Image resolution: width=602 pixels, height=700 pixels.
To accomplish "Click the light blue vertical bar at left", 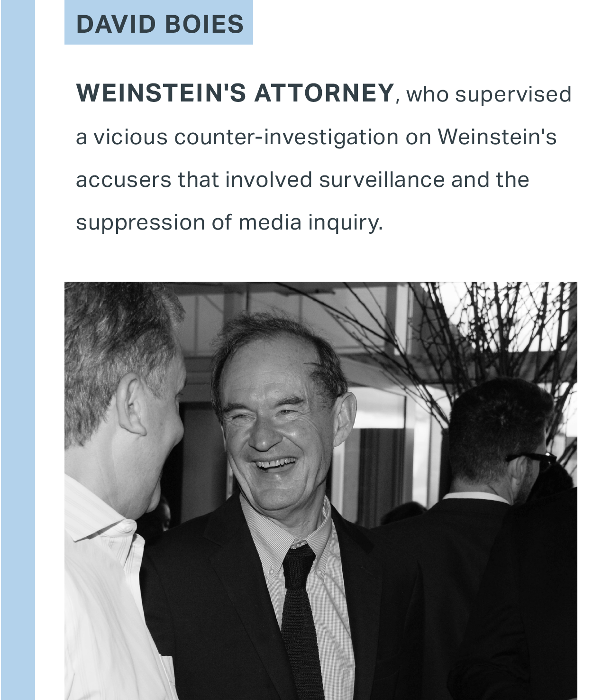I will pos(18,350).
